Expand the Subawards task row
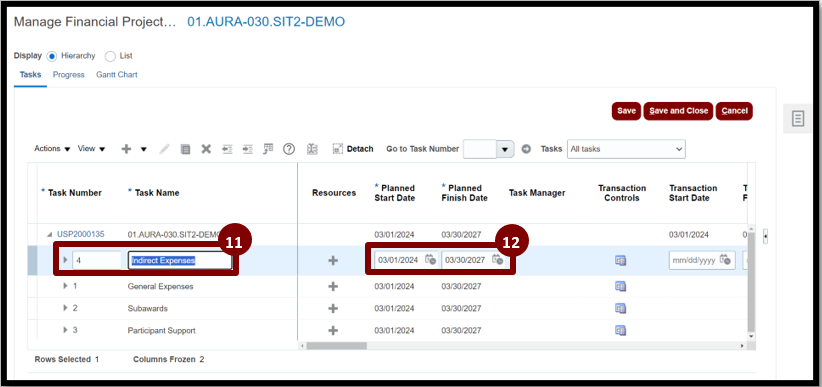 tap(66, 308)
